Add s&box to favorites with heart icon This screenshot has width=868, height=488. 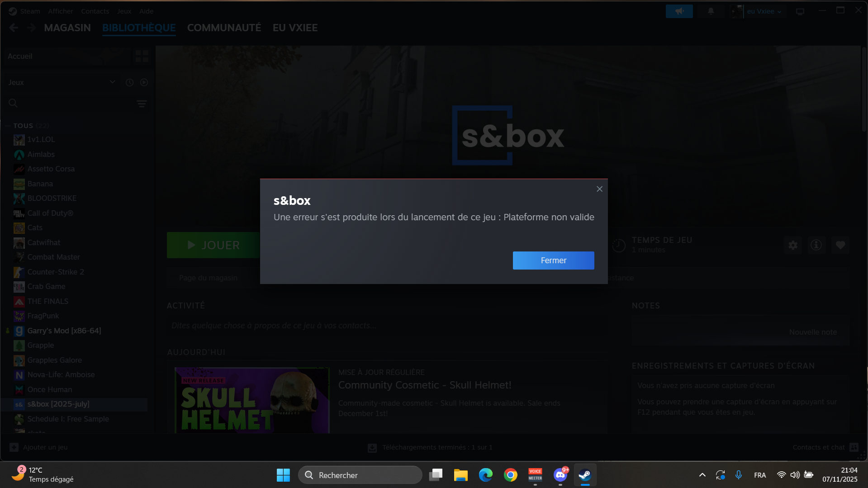tap(840, 245)
